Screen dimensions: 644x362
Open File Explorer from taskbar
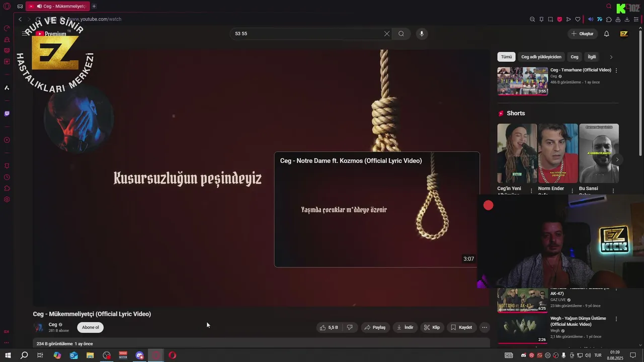(90, 355)
